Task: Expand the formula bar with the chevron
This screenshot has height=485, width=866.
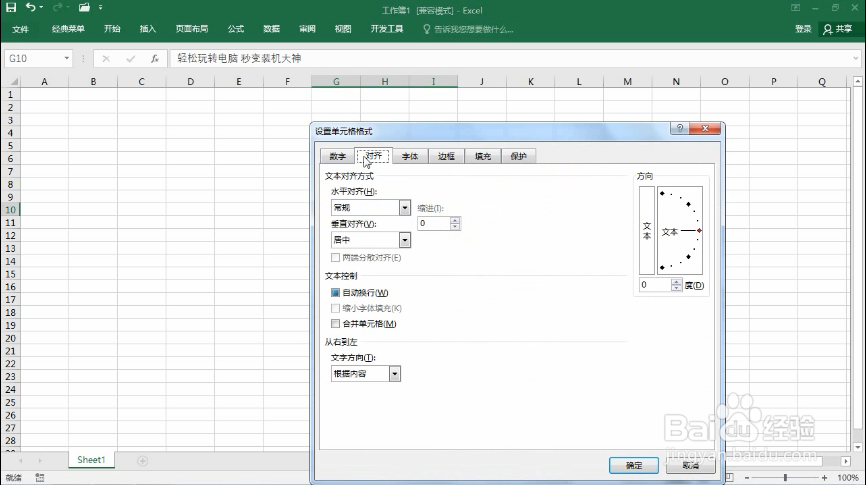Action: 856,58
